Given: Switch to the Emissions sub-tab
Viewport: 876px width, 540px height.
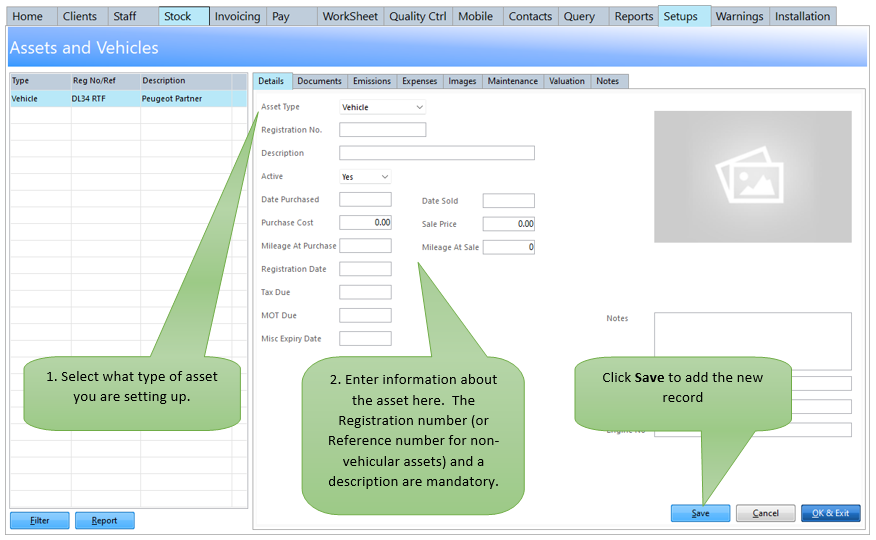Looking at the screenshot, I should (x=372, y=81).
